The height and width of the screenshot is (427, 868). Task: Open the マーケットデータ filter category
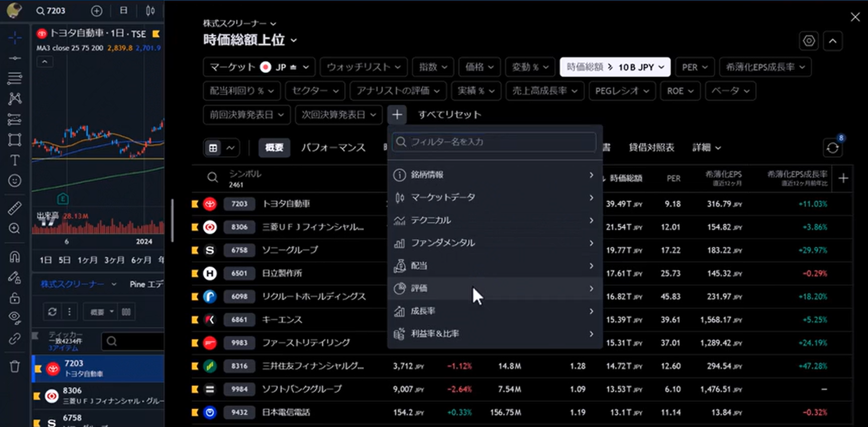(494, 198)
